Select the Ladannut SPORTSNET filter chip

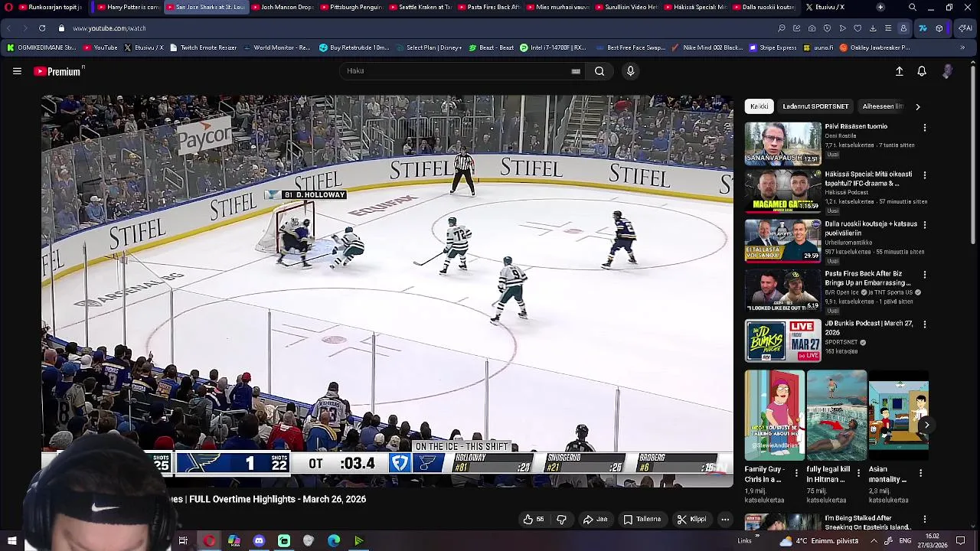click(x=815, y=106)
